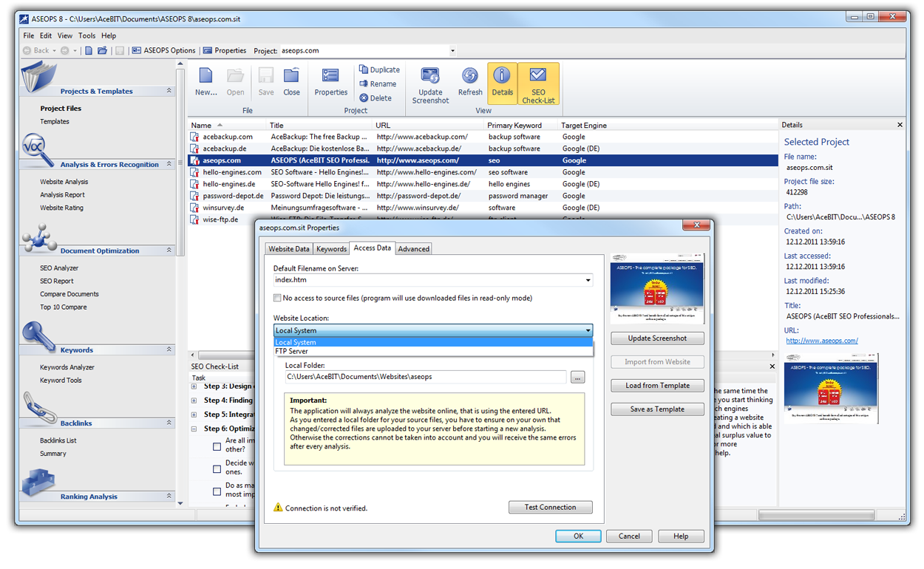Viewport: 924px width, 569px height.
Task: Tick 'No access to source files' checkbox
Action: 278,298
